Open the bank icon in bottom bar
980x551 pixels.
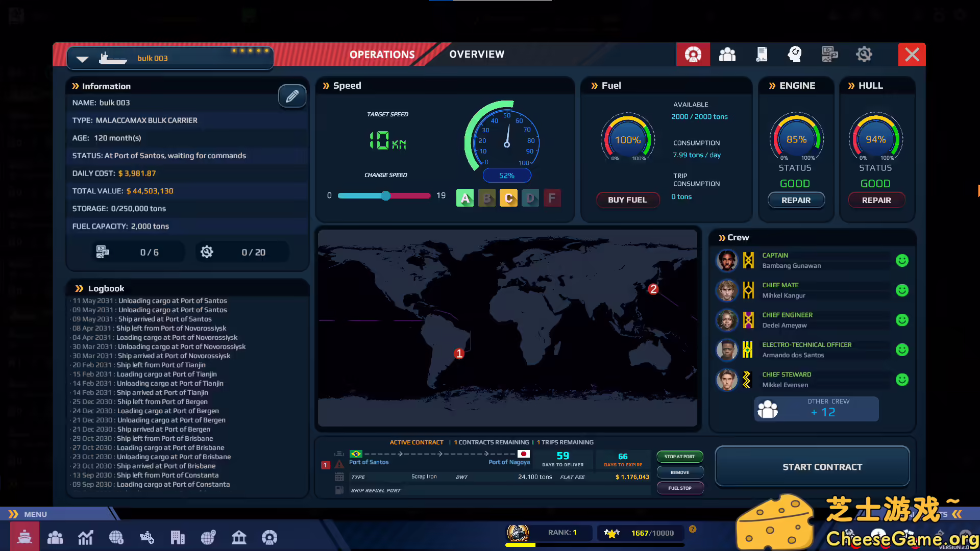[239, 537]
